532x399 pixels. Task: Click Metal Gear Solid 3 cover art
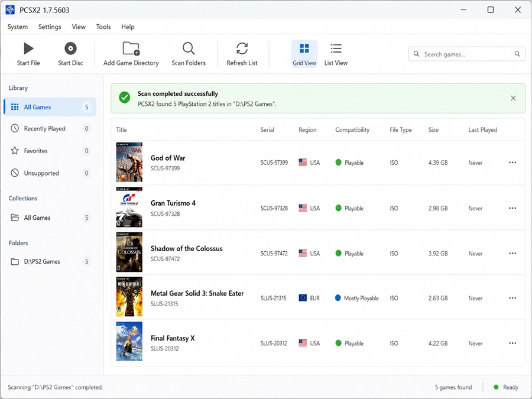coord(129,297)
